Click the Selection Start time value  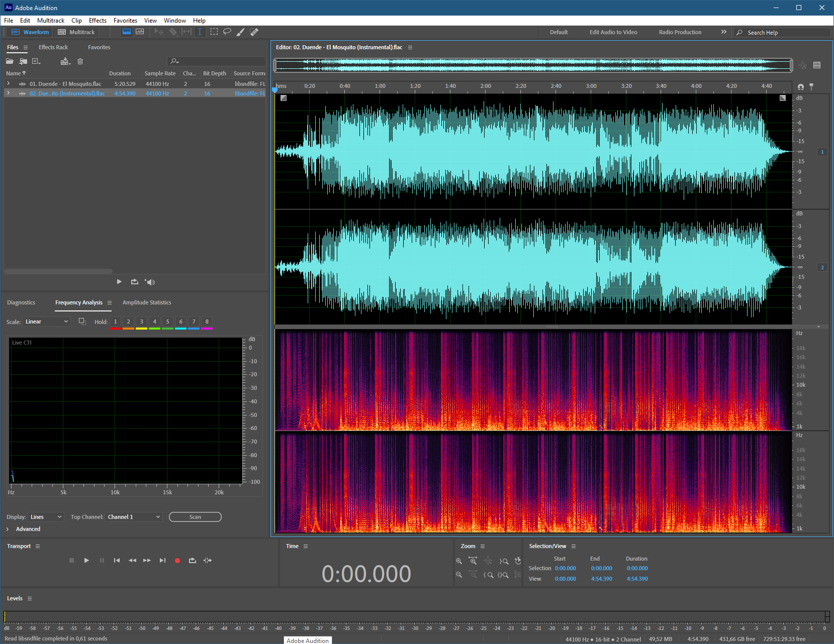[x=566, y=568]
